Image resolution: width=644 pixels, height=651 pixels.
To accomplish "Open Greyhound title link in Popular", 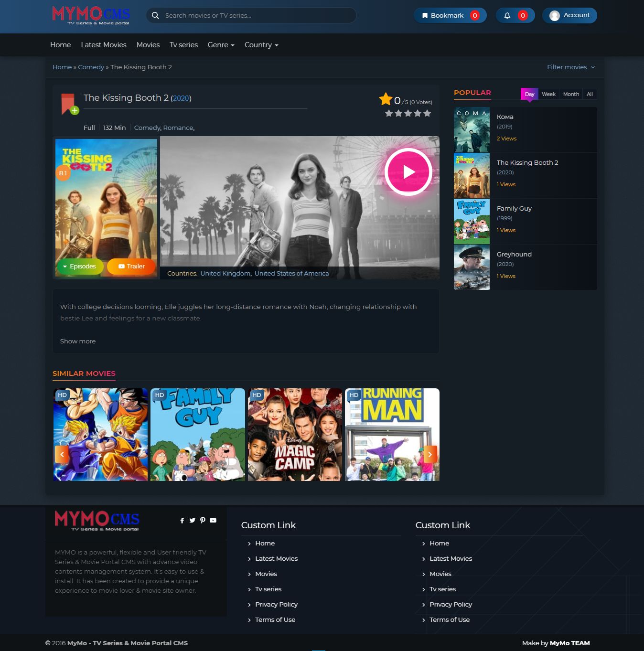I will point(514,254).
